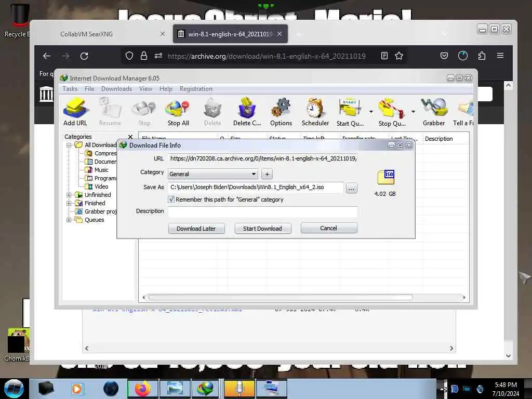This screenshot has width=532, height=399.
Task: Close the Categories panel
Action: [130, 137]
